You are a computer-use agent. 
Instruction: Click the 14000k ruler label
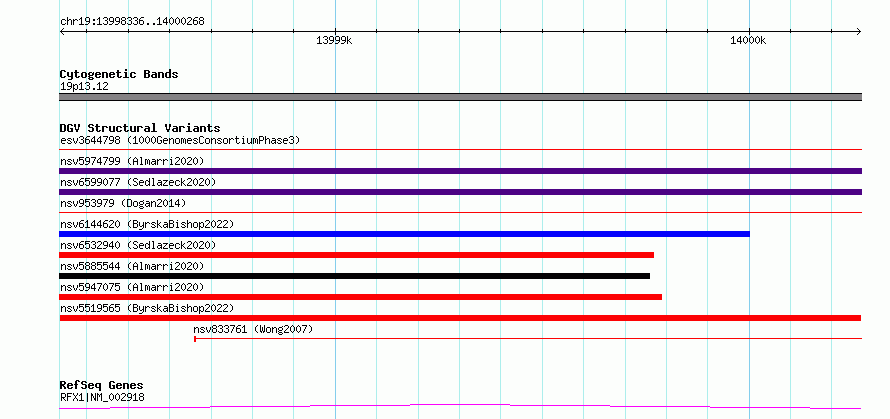pos(748,40)
